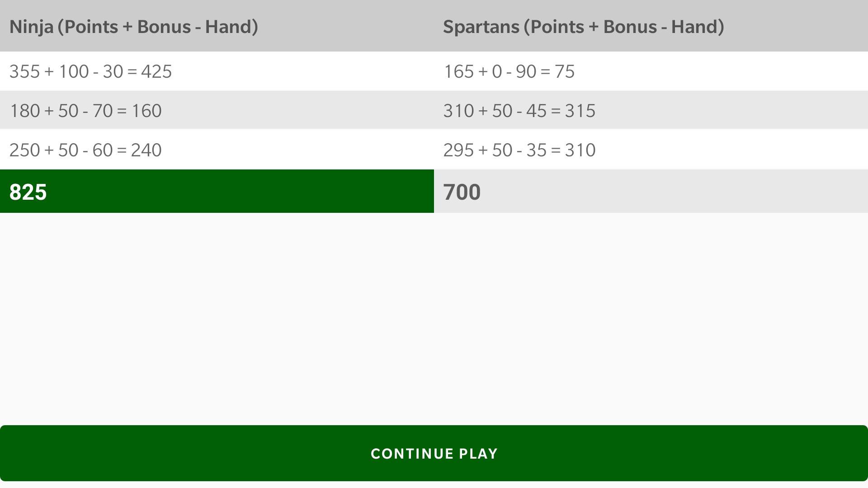Click the 315 result in Spartans' second round
Screen dimensions: 868x488
tap(580, 111)
